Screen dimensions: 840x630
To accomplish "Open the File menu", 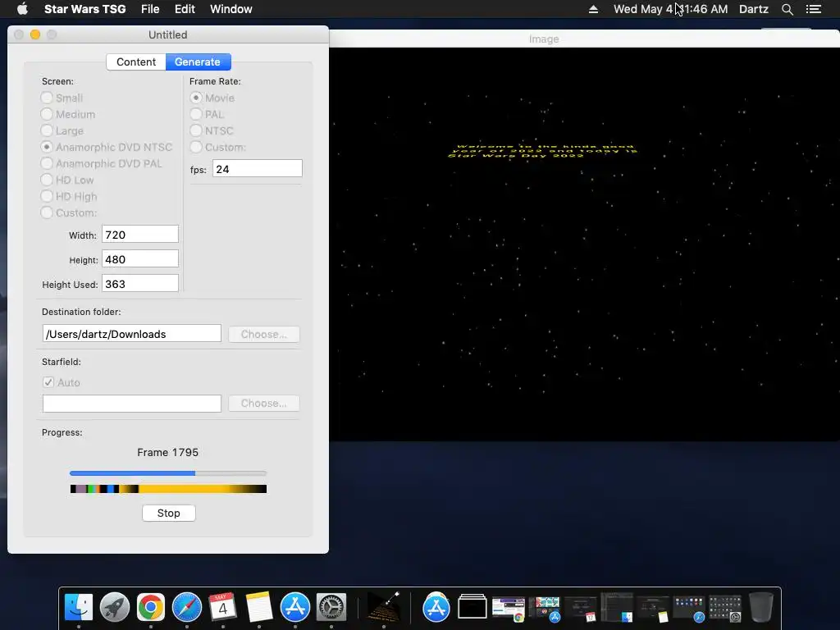I will coord(150,9).
